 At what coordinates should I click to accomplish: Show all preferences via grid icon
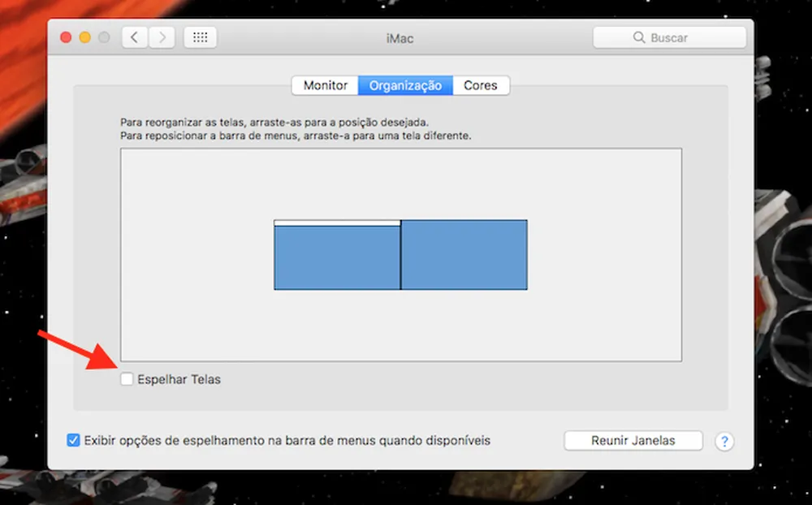tap(201, 37)
